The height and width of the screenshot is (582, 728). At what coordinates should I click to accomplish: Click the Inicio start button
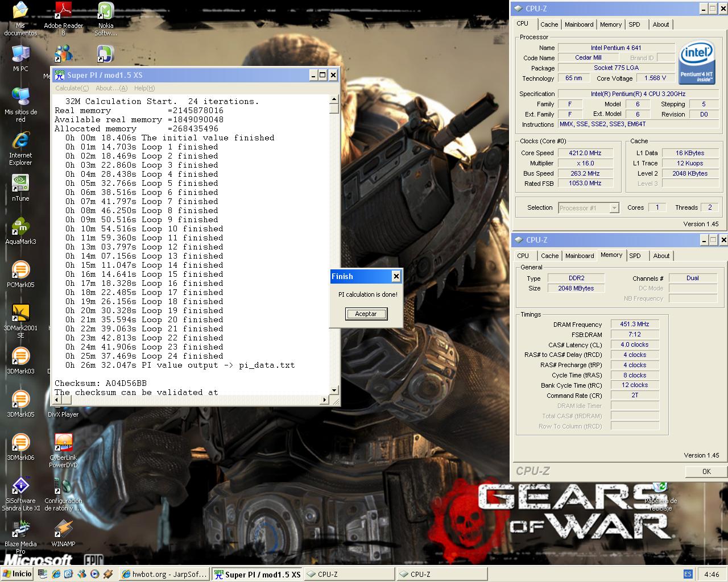click(x=17, y=574)
